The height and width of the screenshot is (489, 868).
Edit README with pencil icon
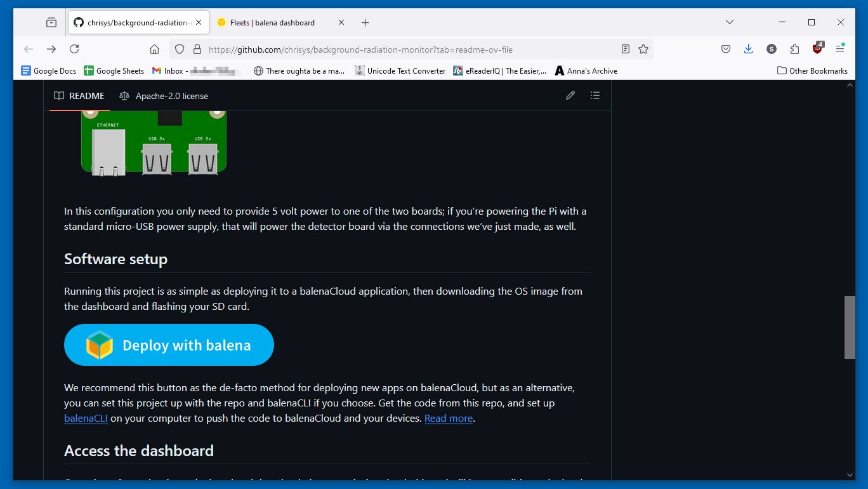coord(570,95)
